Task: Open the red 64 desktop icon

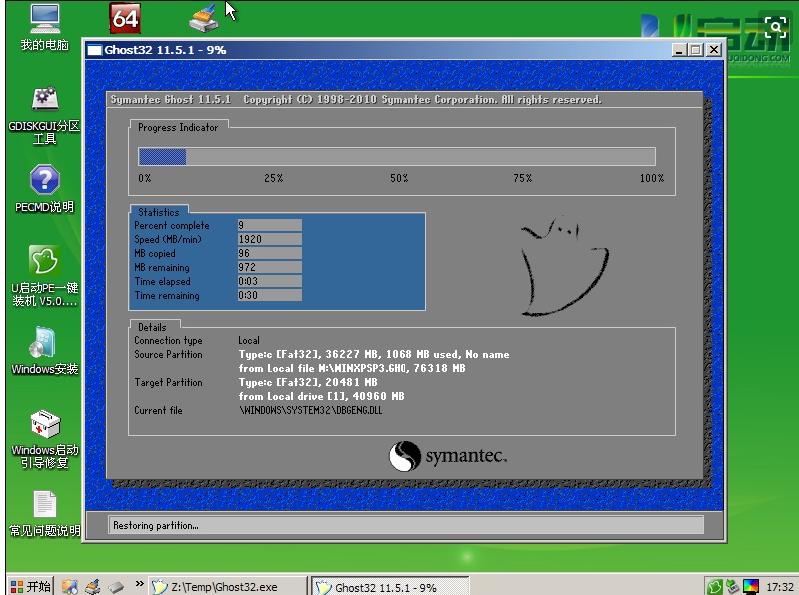Action: point(125,18)
